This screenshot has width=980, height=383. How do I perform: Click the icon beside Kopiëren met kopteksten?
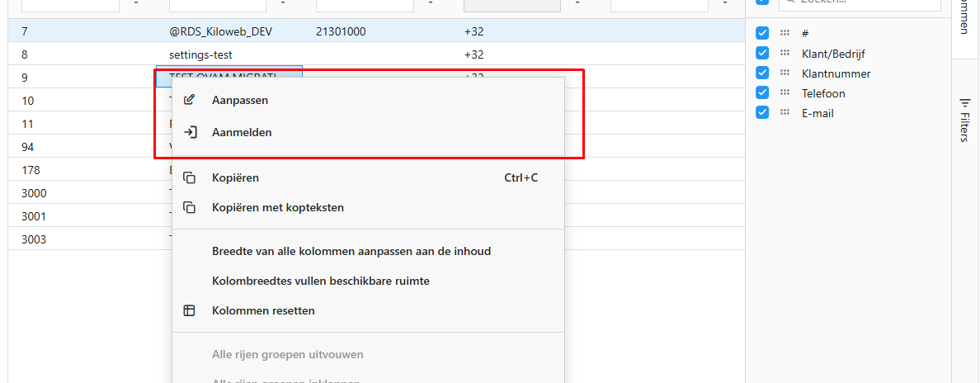coord(190,207)
